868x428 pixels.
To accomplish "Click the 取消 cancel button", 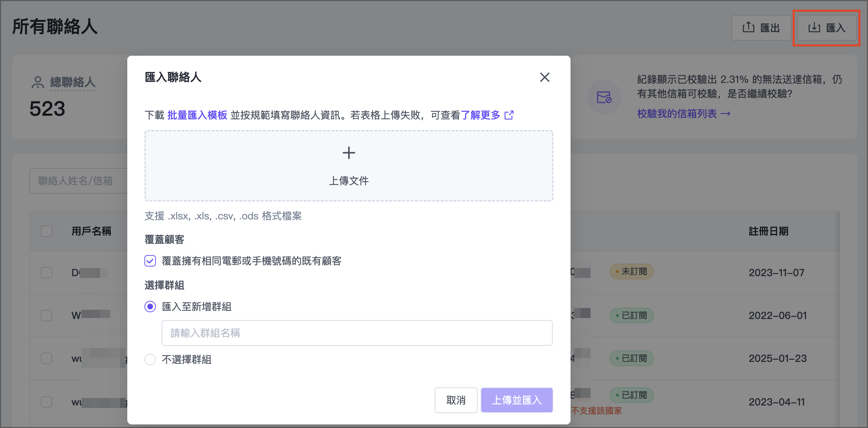I will [x=456, y=400].
